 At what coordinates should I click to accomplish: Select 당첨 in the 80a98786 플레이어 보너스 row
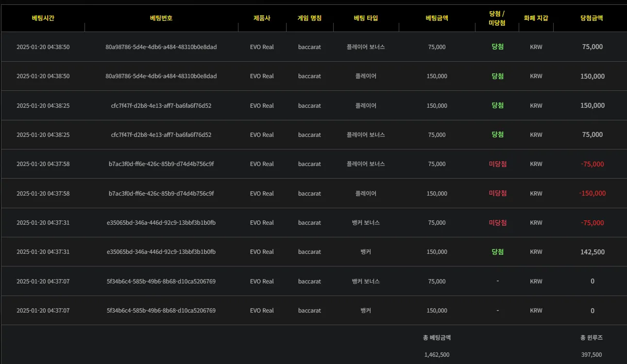[x=497, y=47]
